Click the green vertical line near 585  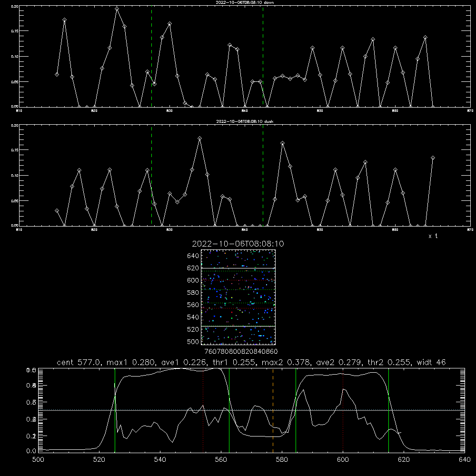click(x=296, y=410)
